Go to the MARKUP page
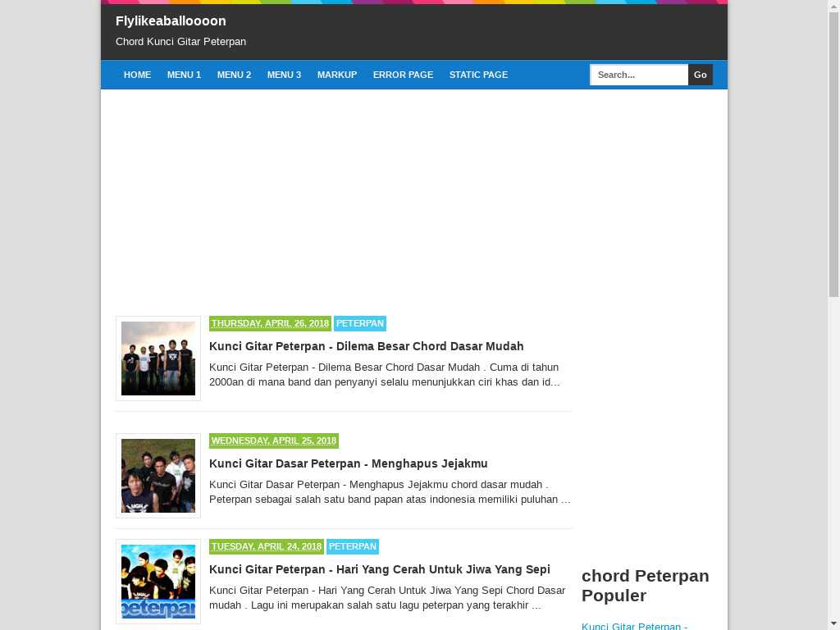This screenshot has width=840, height=630. point(337,75)
